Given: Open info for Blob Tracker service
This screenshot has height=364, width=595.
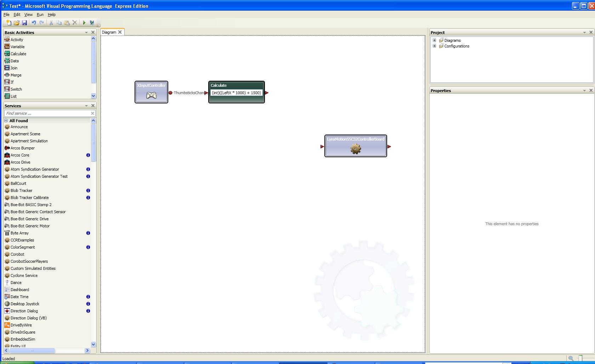Looking at the screenshot, I should point(88,190).
